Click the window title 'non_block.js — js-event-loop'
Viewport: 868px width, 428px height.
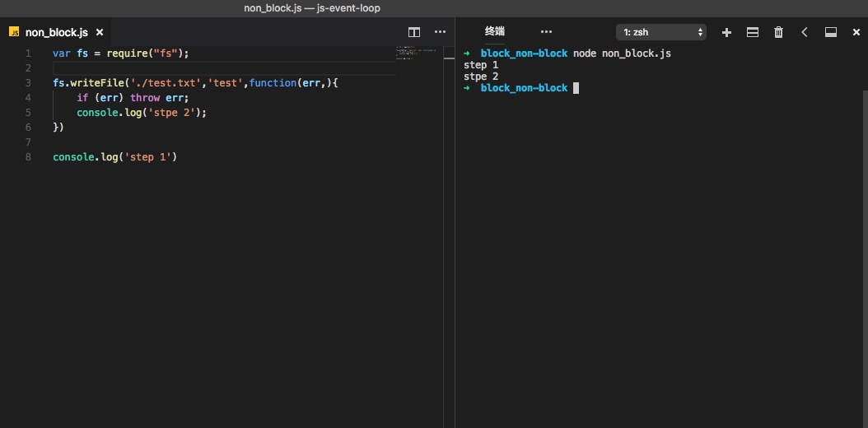(312, 8)
